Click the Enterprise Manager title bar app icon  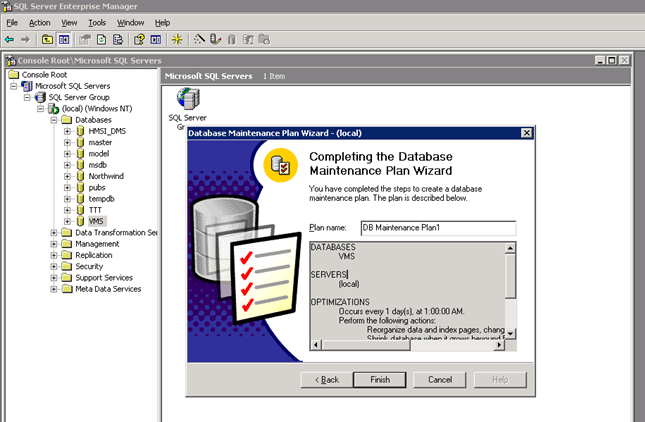pyautogui.click(x=6, y=6)
